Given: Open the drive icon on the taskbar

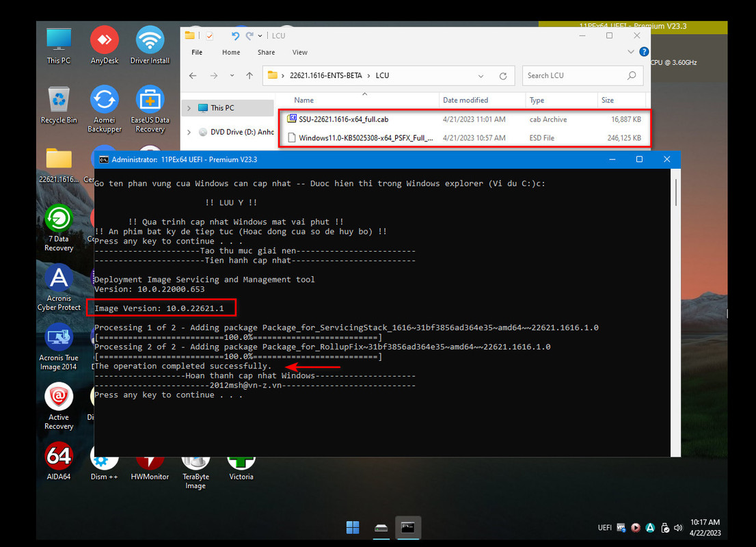Looking at the screenshot, I should [381, 528].
